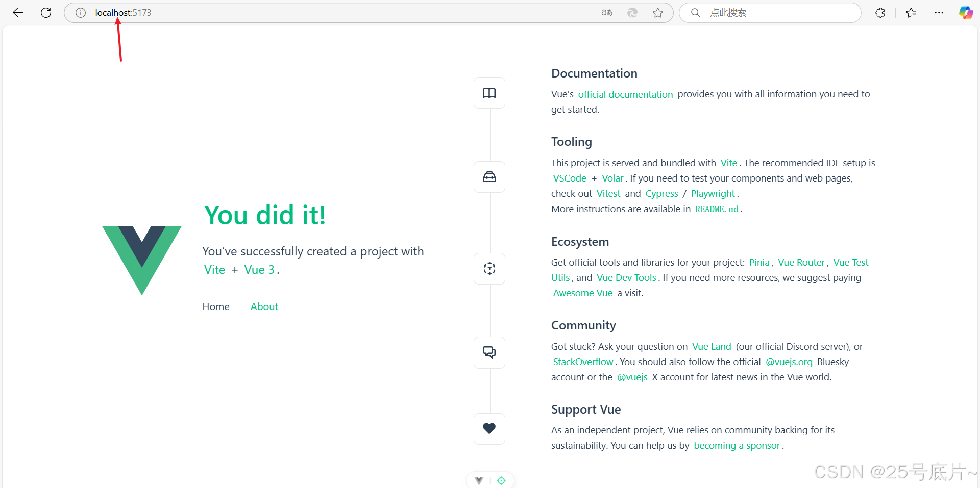Click the Ecosystem heading

click(x=580, y=242)
